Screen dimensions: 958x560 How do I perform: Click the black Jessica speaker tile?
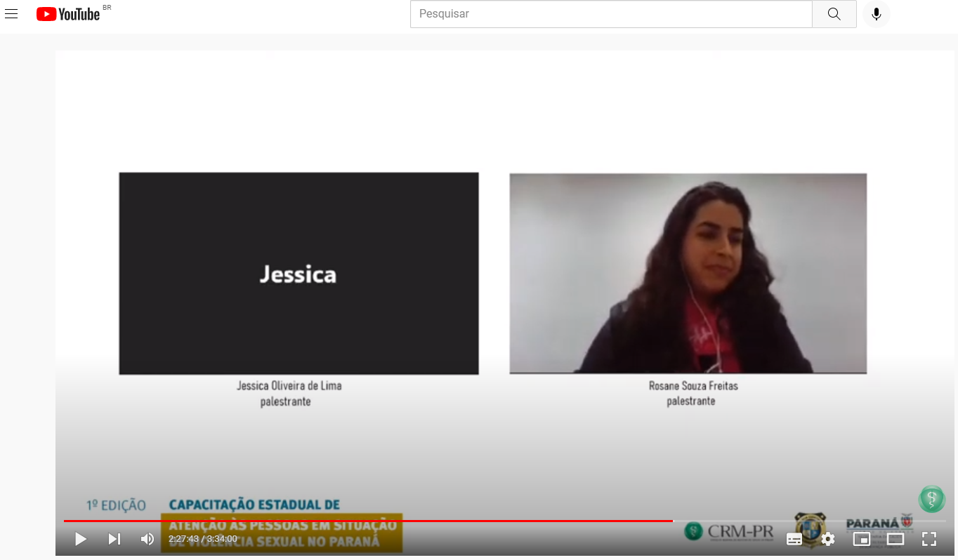pos(298,274)
